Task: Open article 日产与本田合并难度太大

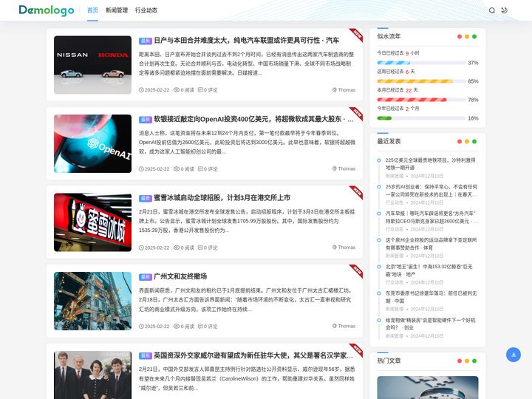Action: [x=246, y=41]
